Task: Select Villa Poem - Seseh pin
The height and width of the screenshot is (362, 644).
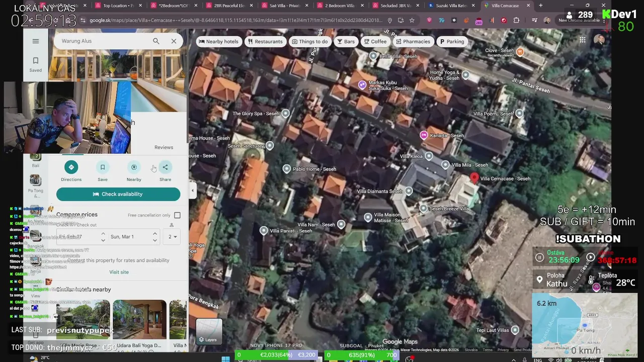Action: click(519, 114)
